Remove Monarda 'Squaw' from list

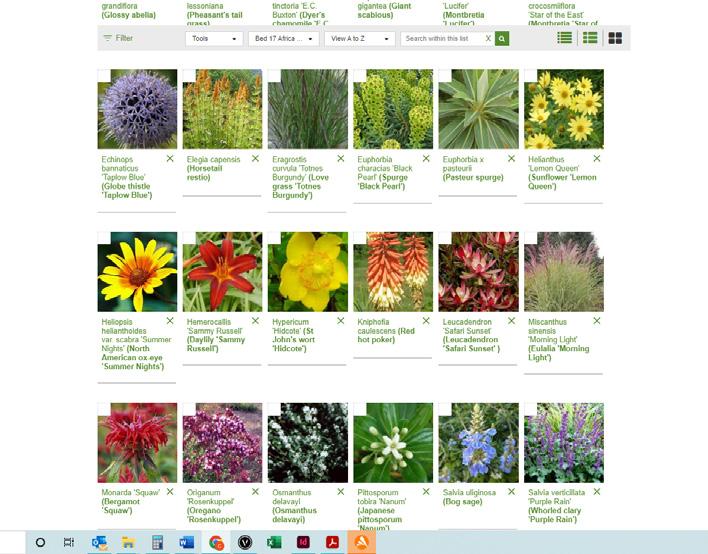(x=170, y=492)
